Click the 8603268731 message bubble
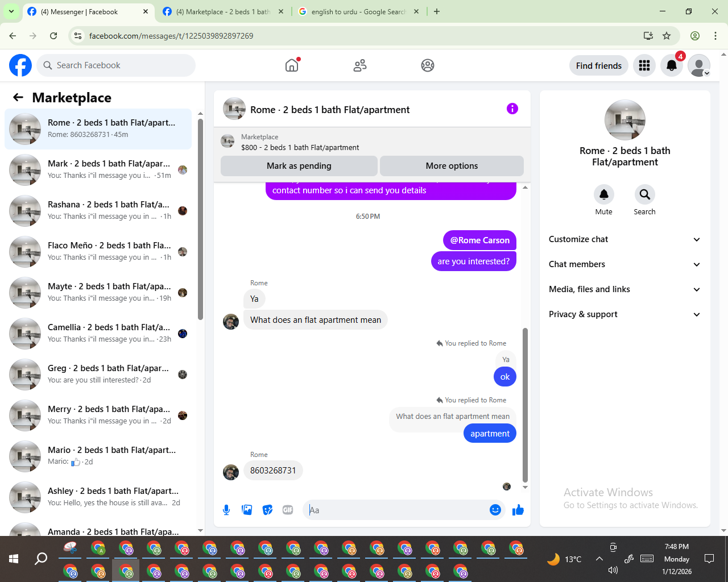This screenshot has width=728, height=582. 273,471
